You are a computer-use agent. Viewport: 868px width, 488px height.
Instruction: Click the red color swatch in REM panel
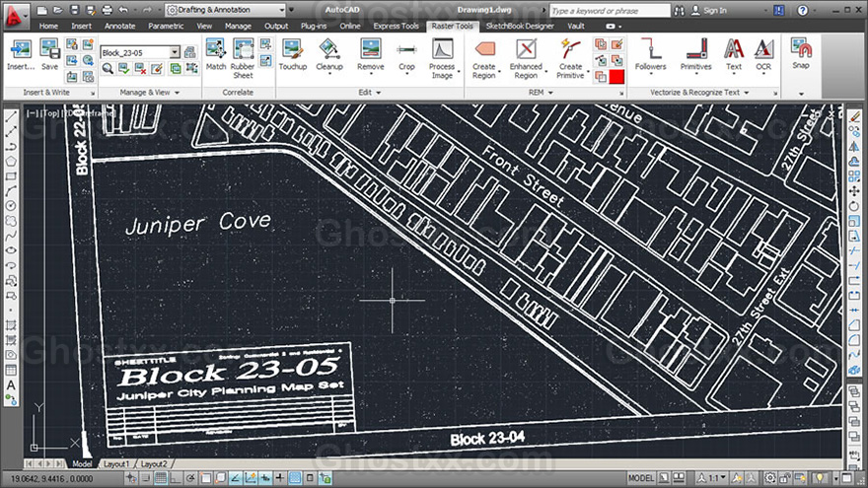coord(616,77)
